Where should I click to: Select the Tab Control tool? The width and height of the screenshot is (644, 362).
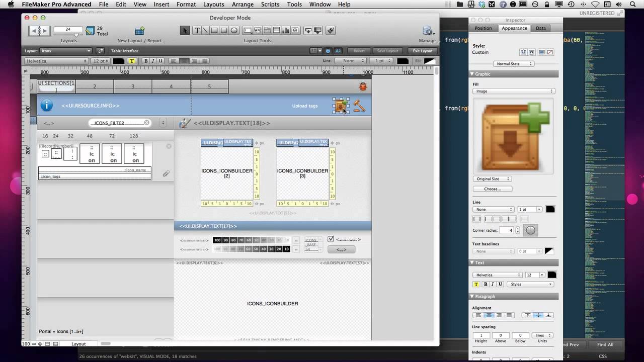pos(267,30)
